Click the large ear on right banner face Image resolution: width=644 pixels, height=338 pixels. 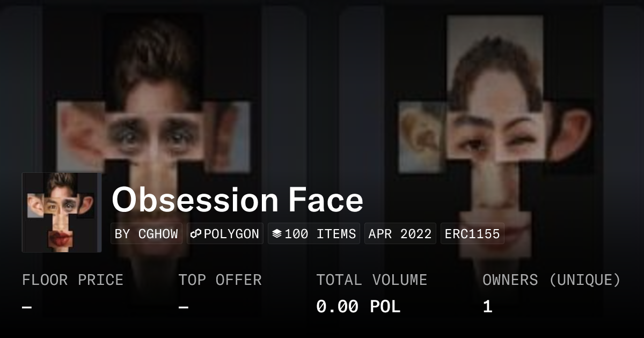point(570,134)
